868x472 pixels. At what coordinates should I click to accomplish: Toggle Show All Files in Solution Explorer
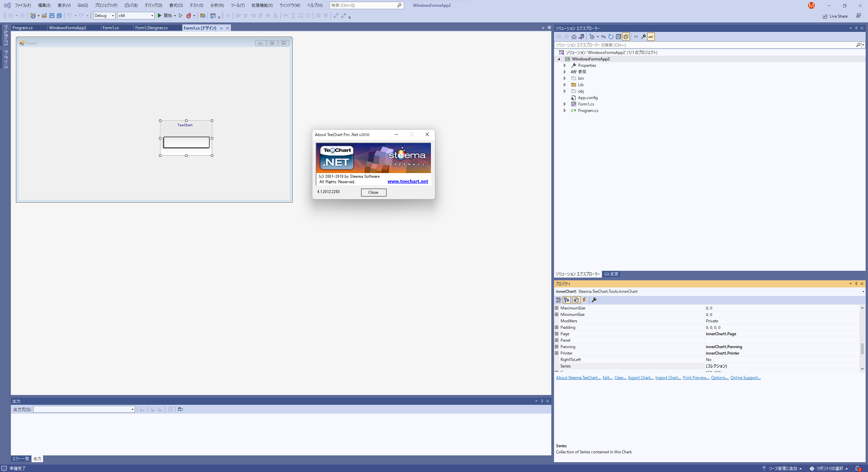point(626,37)
